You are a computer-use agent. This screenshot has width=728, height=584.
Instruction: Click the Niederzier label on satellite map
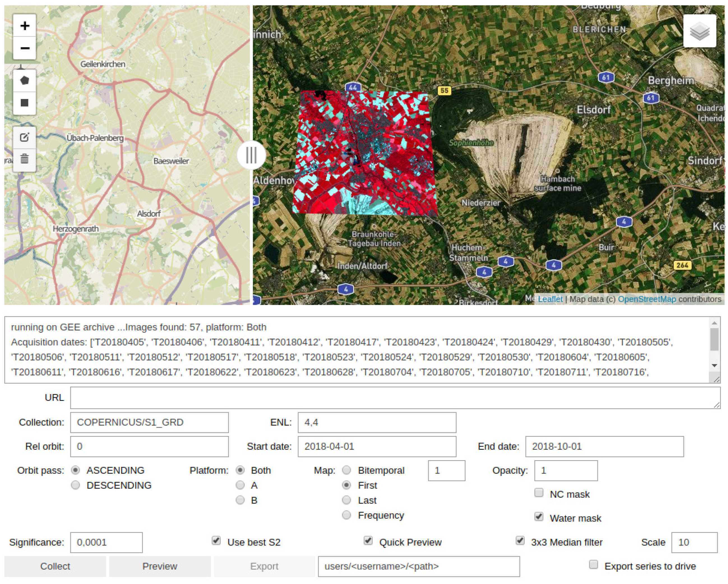coord(481,203)
